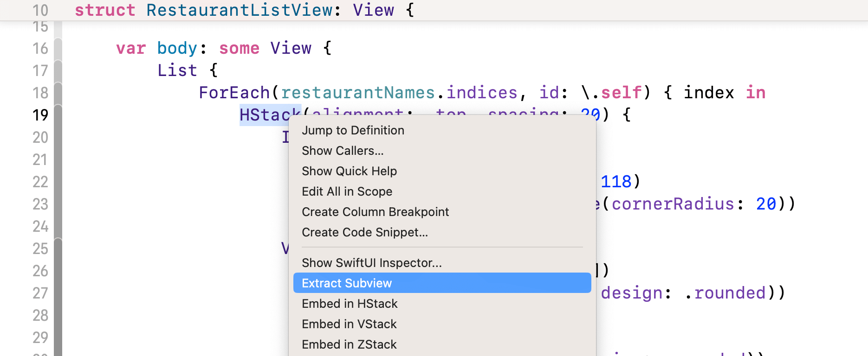Click line number 18 in gutter

[x=40, y=93]
